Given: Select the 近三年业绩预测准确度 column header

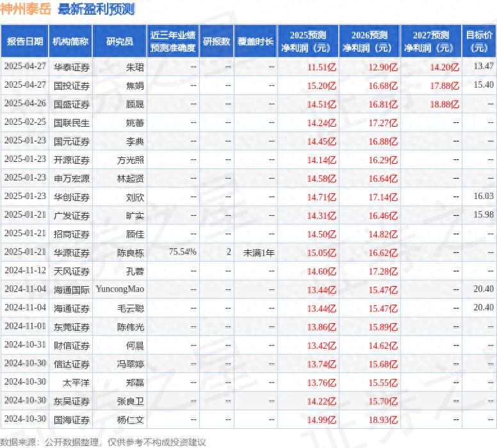Looking at the screenshot, I should (173, 41).
